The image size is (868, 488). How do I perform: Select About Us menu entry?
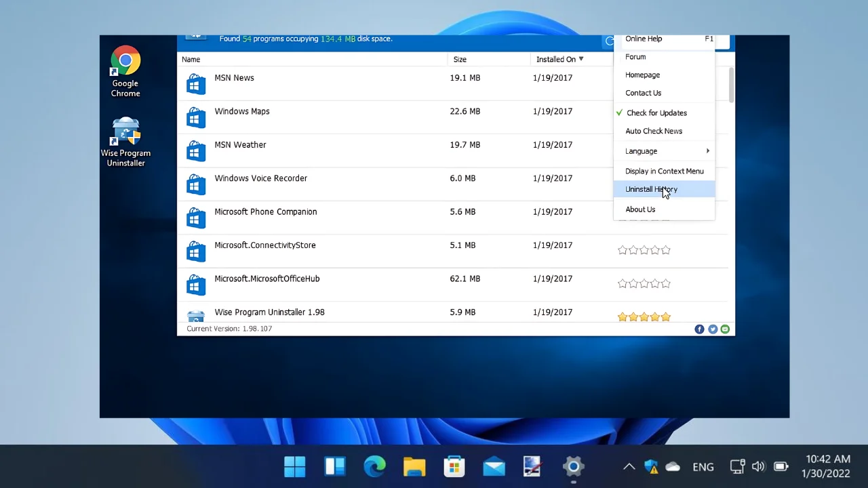(665, 209)
